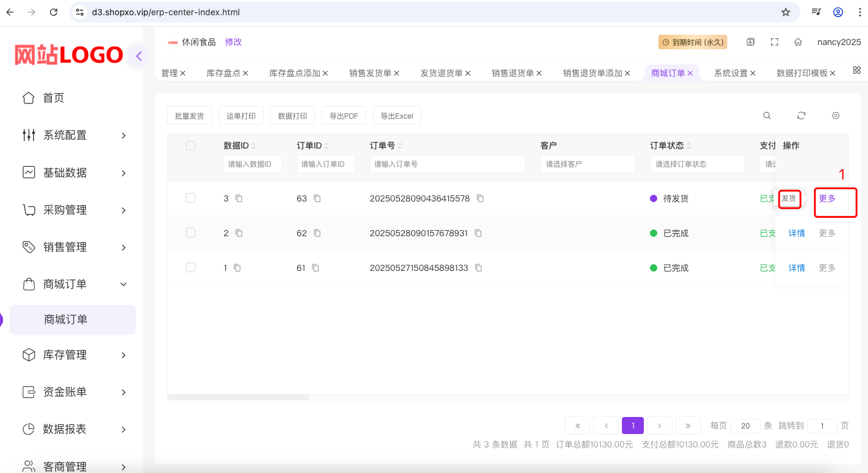Export orders with 导出PDF button
868x473 pixels.
[344, 116]
